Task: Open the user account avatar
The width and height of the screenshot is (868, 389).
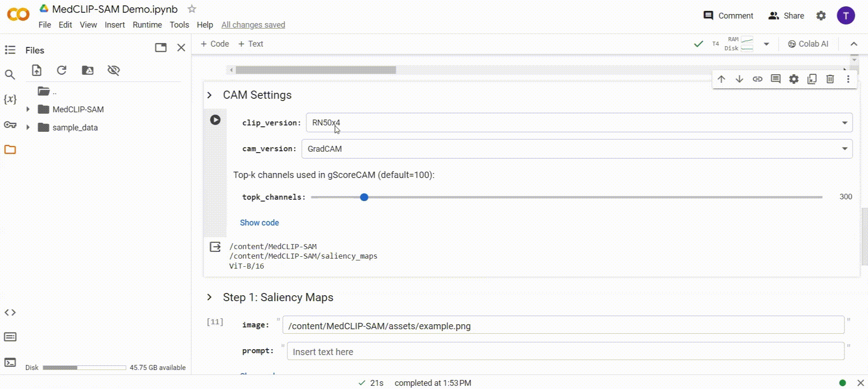Action: [x=846, y=15]
